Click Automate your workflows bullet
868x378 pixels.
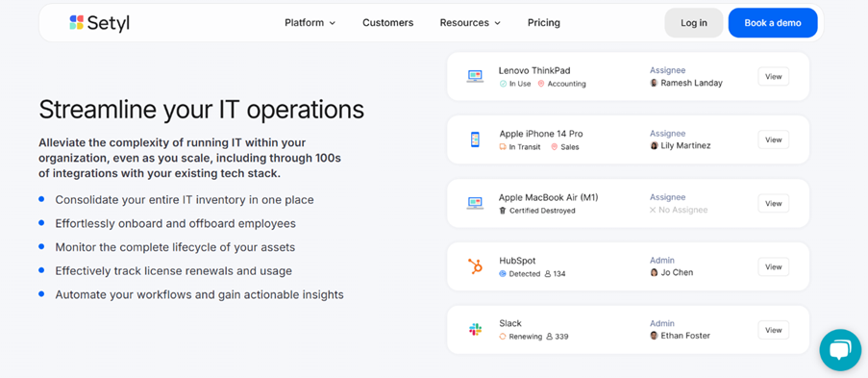199,295
